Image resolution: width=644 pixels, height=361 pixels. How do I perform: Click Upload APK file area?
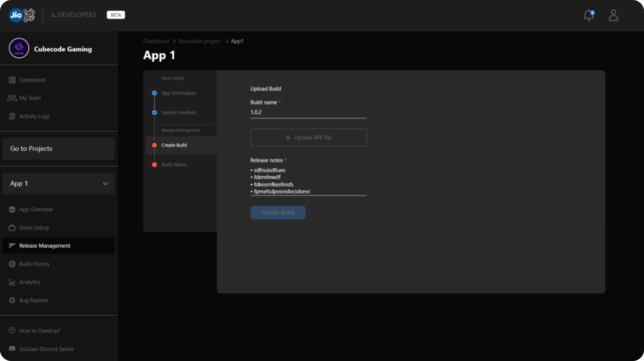pyautogui.click(x=308, y=137)
